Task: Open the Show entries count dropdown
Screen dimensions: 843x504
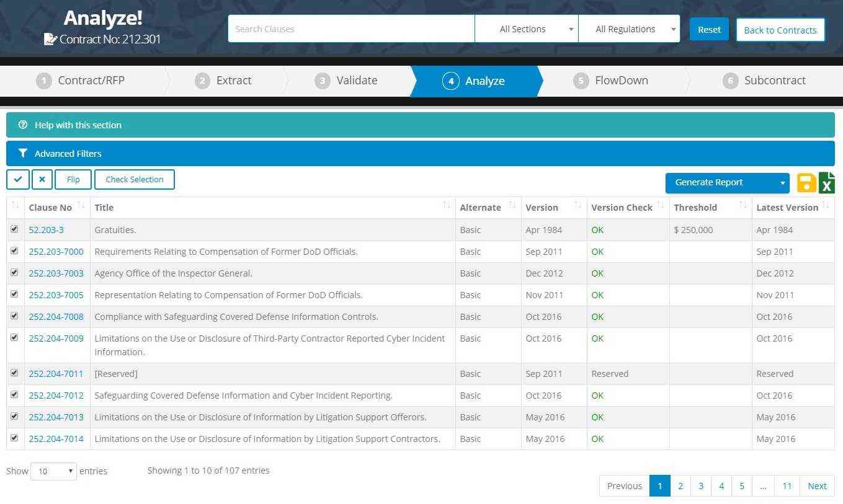Action: click(53, 471)
